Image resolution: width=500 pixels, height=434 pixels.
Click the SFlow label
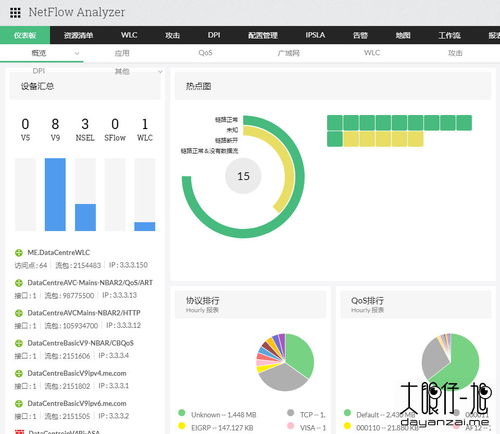115,138
